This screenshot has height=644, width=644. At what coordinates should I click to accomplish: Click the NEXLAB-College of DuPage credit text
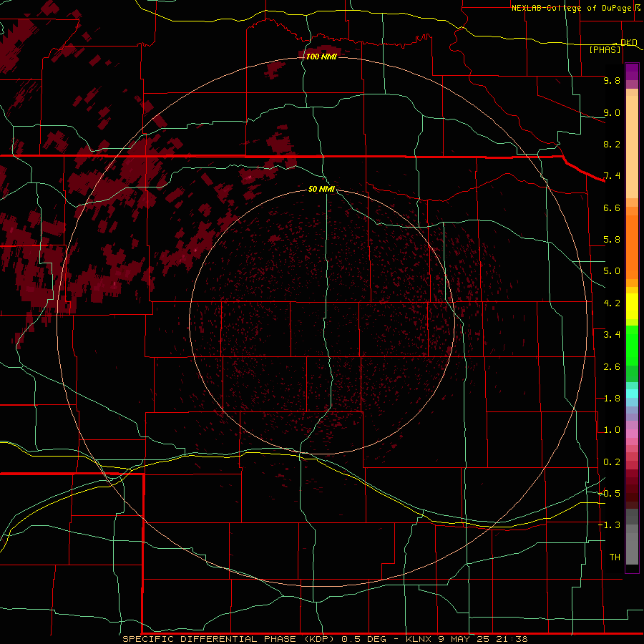click(x=571, y=8)
